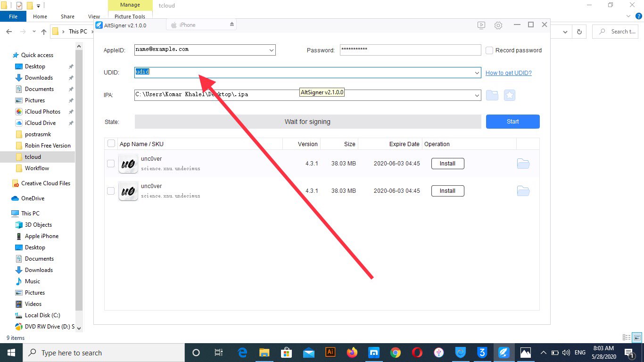Open the Windows Mail taskbar icon

(x=308, y=353)
